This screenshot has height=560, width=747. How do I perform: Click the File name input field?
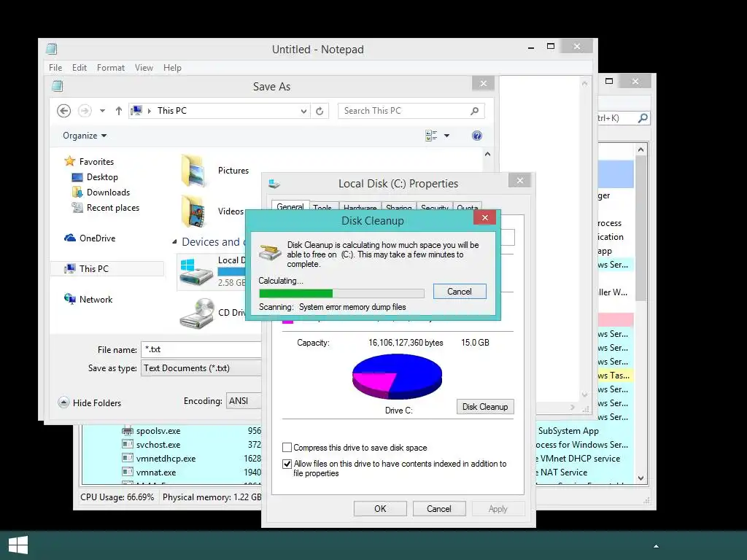pyautogui.click(x=202, y=349)
